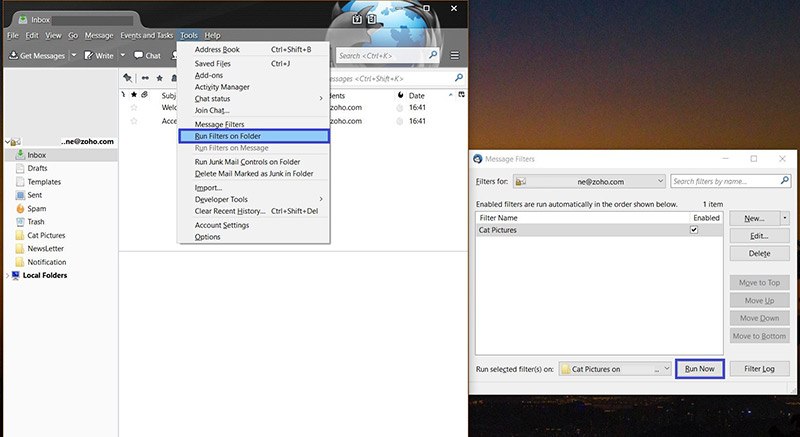Star the first message in list
This screenshot has height=437, width=800.
[134, 107]
